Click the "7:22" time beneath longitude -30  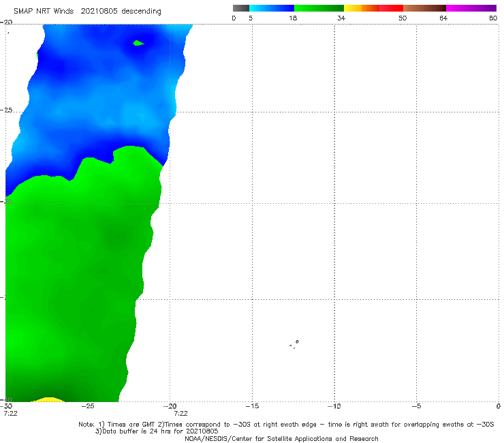click(10, 414)
